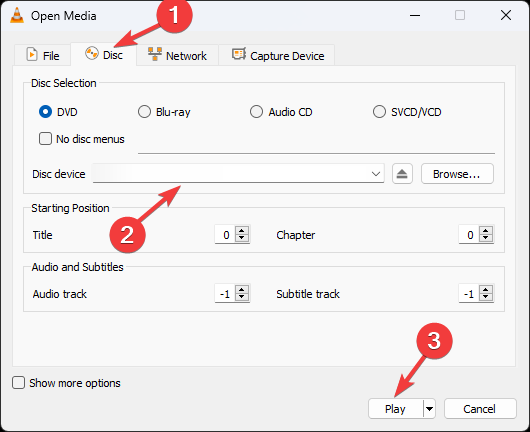Open the File tab

pyautogui.click(x=43, y=55)
